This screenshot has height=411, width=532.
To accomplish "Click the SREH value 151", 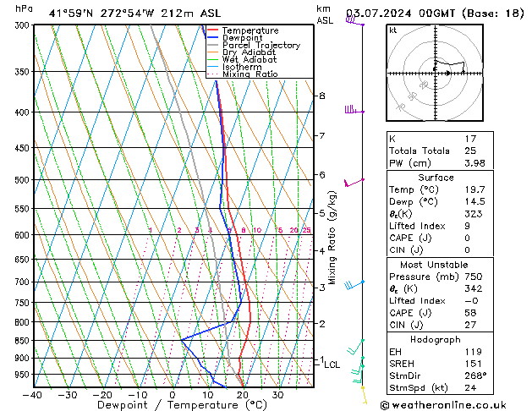I will 474,364.
